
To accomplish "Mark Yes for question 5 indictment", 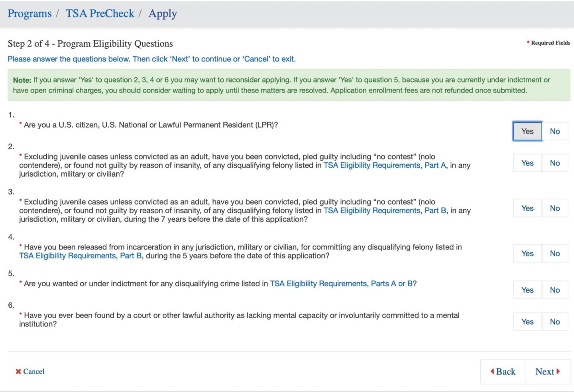I will [527, 290].
